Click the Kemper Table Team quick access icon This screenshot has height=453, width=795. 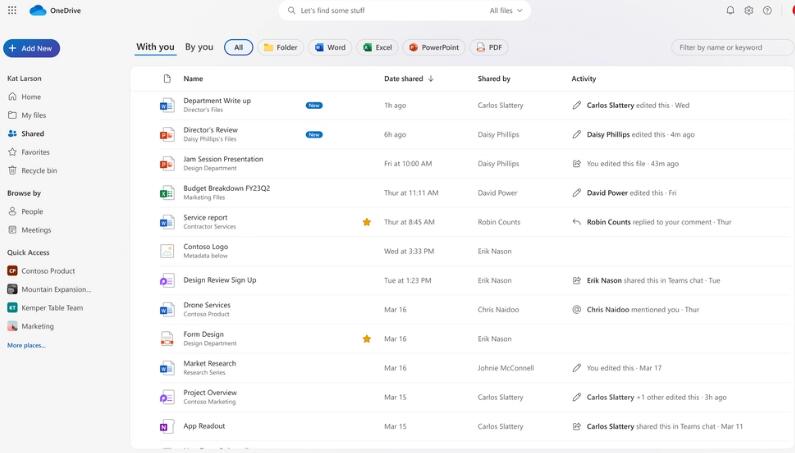(x=12, y=307)
